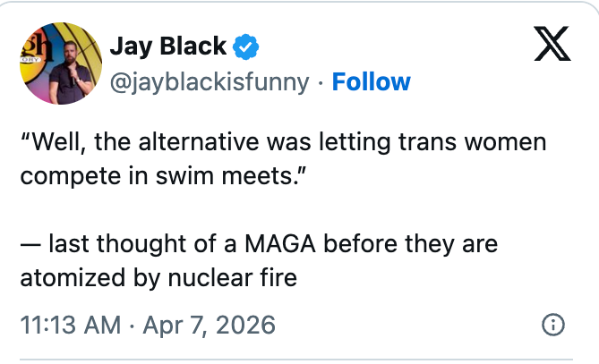Click the Jay Black display name
The image size is (599, 364).
coord(167,46)
